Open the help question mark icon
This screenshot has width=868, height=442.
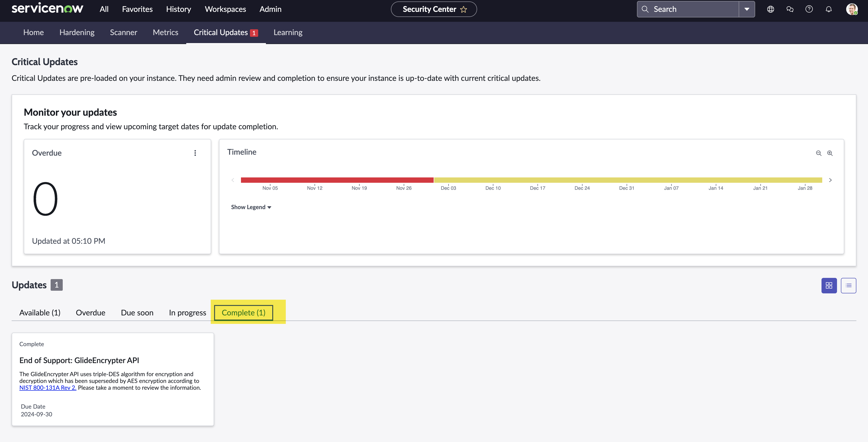click(809, 9)
